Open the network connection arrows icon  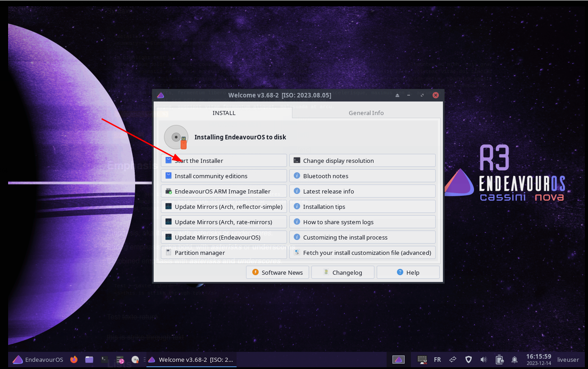coord(453,360)
